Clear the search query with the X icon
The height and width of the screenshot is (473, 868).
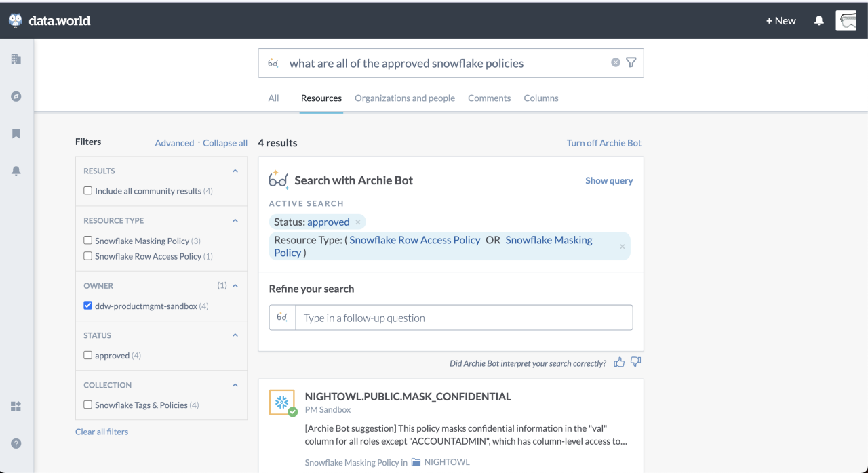616,62
